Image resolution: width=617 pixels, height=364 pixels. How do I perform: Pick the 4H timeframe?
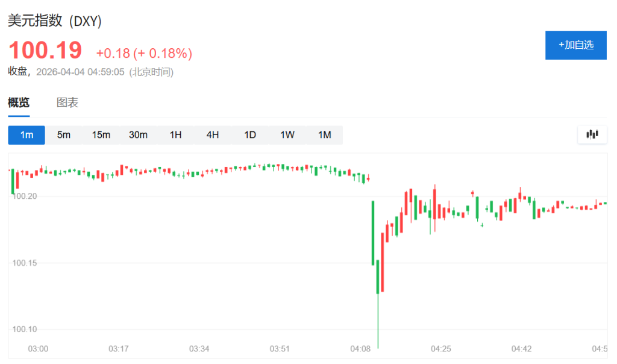pyautogui.click(x=213, y=135)
